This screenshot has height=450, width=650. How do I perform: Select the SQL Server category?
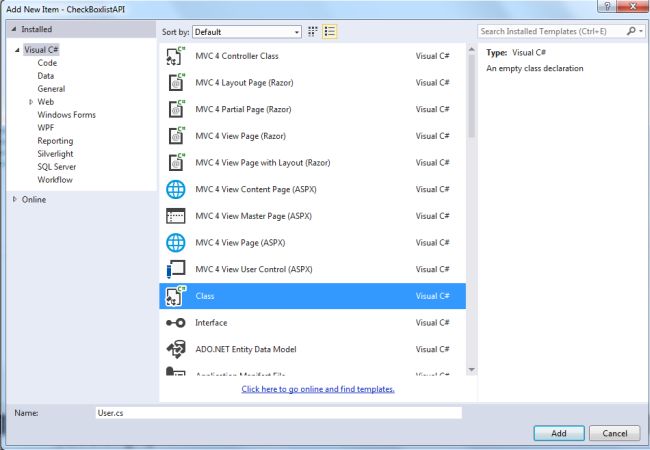coord(56,167)
